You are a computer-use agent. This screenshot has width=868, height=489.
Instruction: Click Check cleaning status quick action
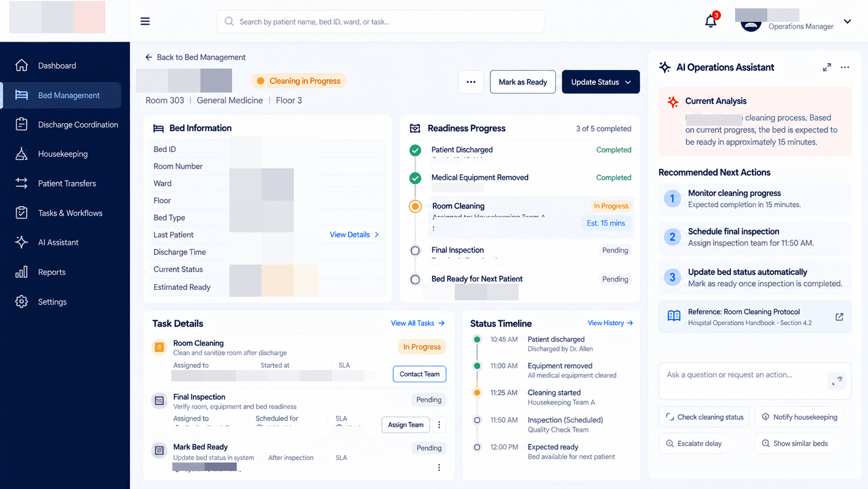coord(704,417)
